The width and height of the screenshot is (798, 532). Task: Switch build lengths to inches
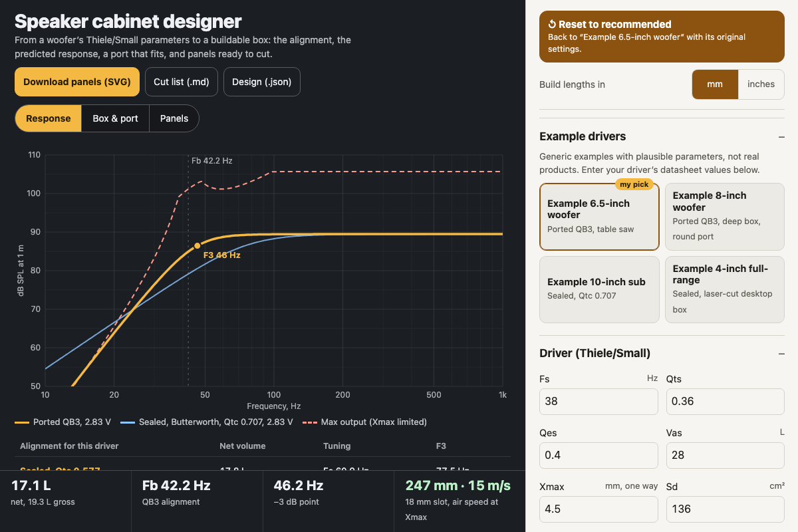tap(761, 84)
